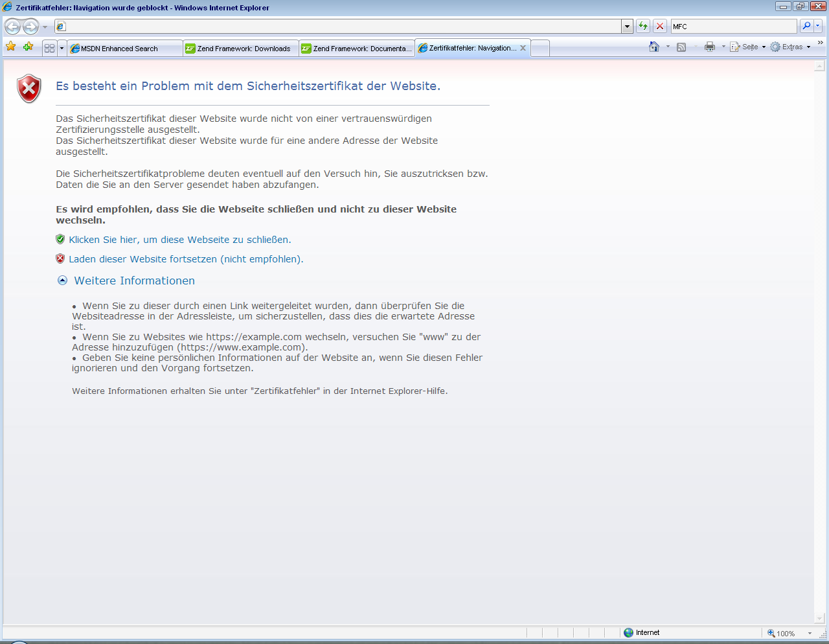Image resolution: width=829 pixels, height=644 pixels.
Task: Open the Favorites Center star icon
Action: (x=11, y=47)
